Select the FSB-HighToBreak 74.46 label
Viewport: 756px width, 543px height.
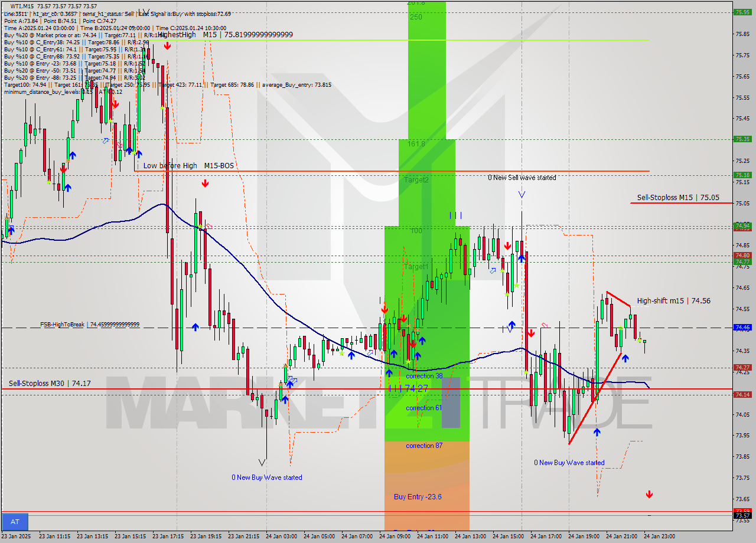pyautogui.click(x=90, y=325)
